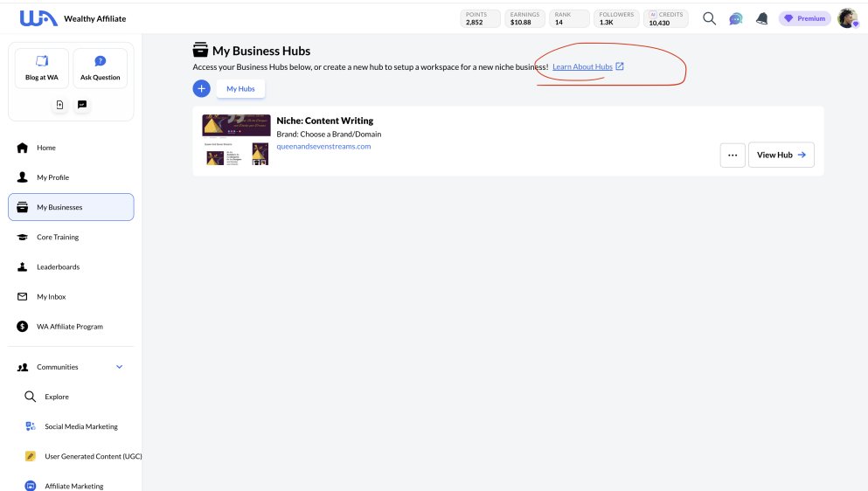Select My Businesses in sidebar
Viewport: 868px width, 491px height.
pyautogui.click(x=71, y=207)
